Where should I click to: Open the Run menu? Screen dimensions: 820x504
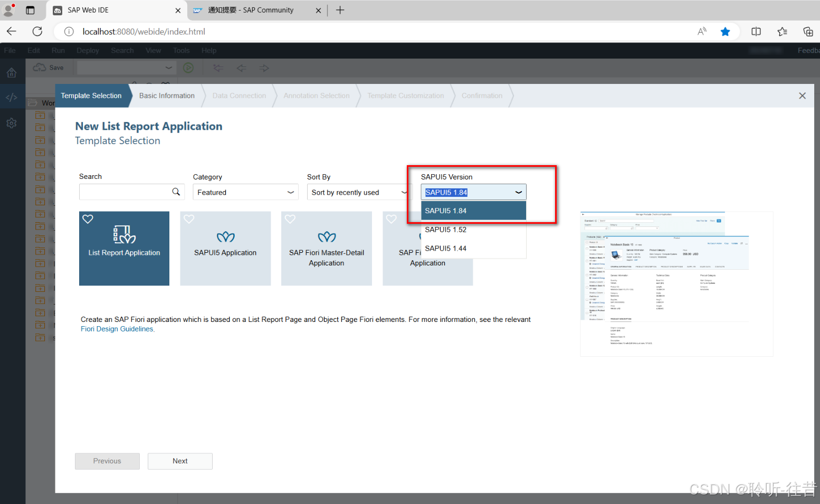[x=58, y=51]
